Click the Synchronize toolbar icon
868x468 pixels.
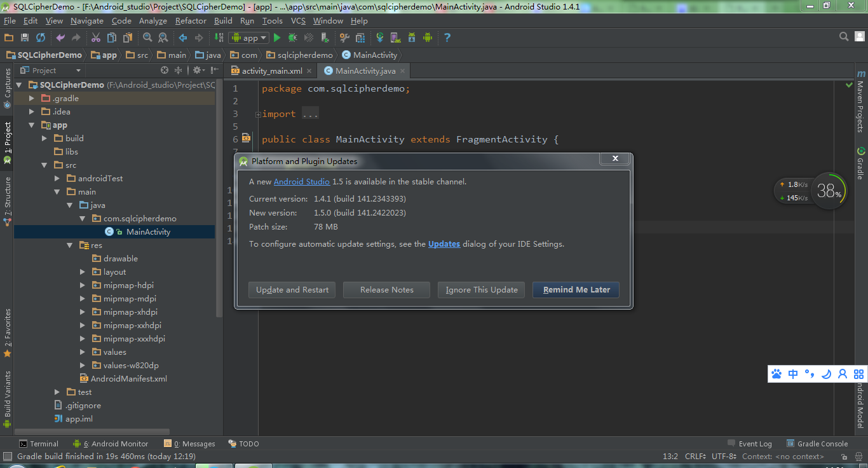[41, 38]
